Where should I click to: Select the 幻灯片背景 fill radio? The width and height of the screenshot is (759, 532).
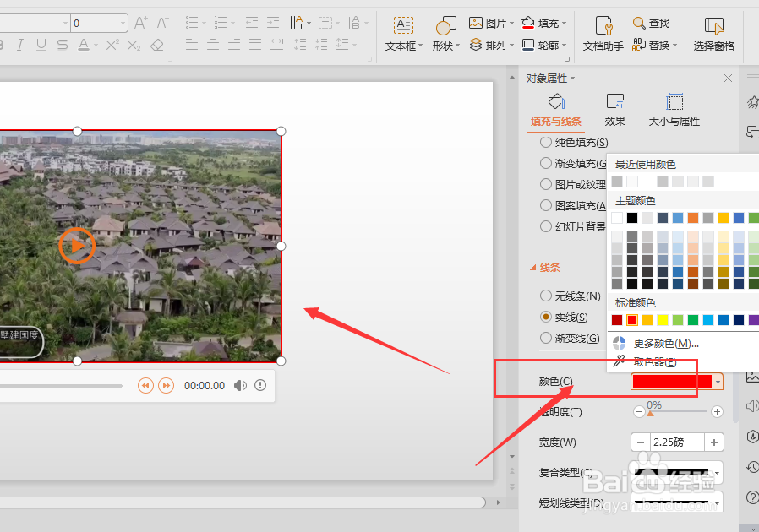[545, 225]
